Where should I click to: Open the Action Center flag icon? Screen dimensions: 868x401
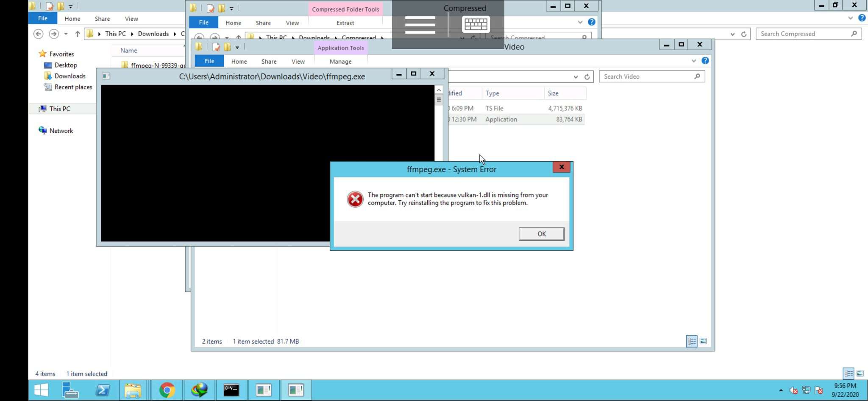[x=819, y=390]
